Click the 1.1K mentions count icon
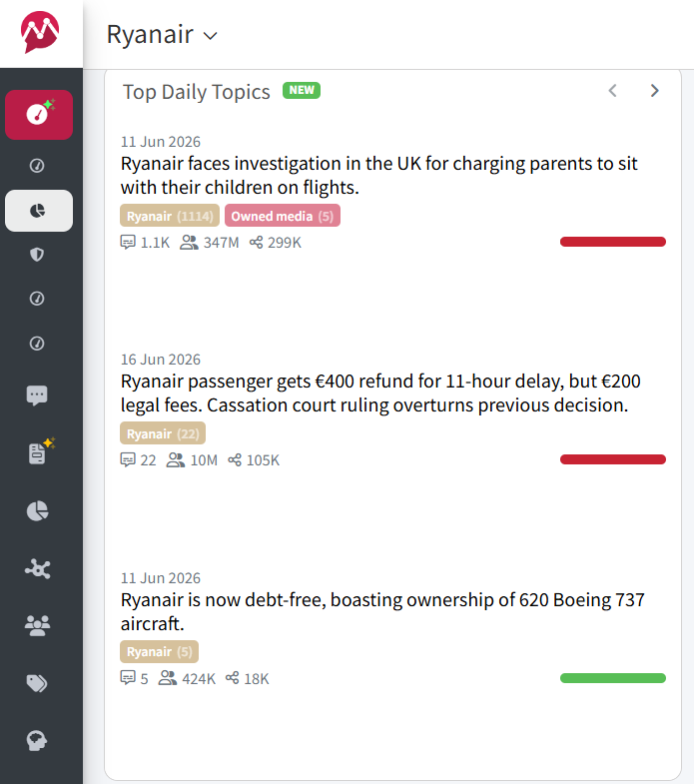The image size is (694, 784). [x=128, y=242]
